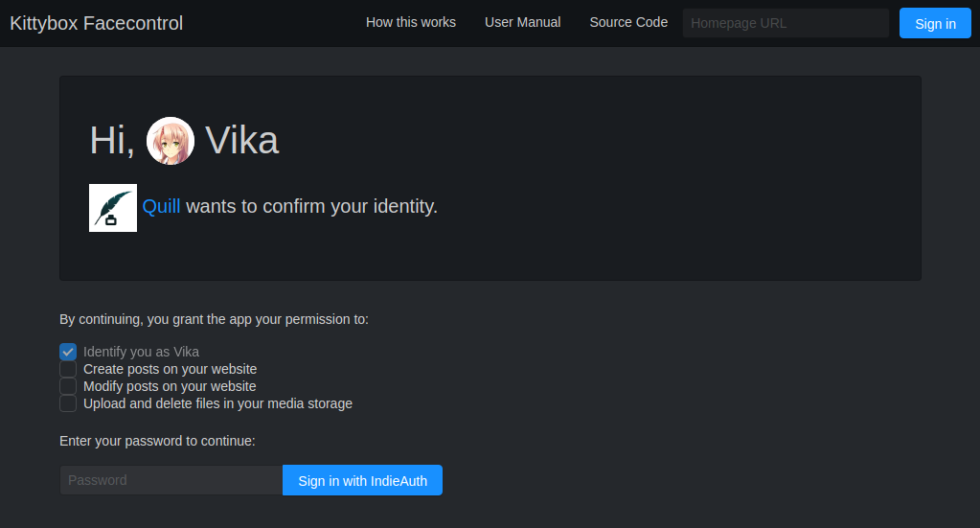Toggle the 'Identify you as Vika' checkbox
The width and height of the screenshot is (980, 528).
(x=68, y=352)
